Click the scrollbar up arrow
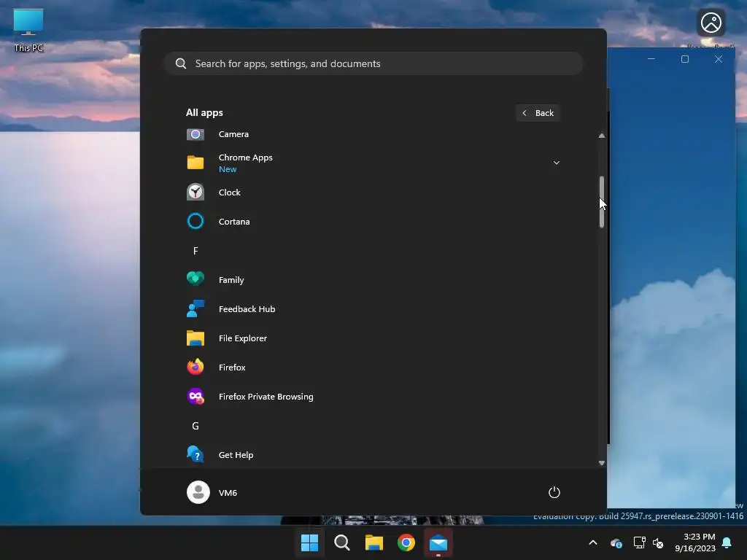Viewport: 747px width, 560px height. click(x=602, y=136)
